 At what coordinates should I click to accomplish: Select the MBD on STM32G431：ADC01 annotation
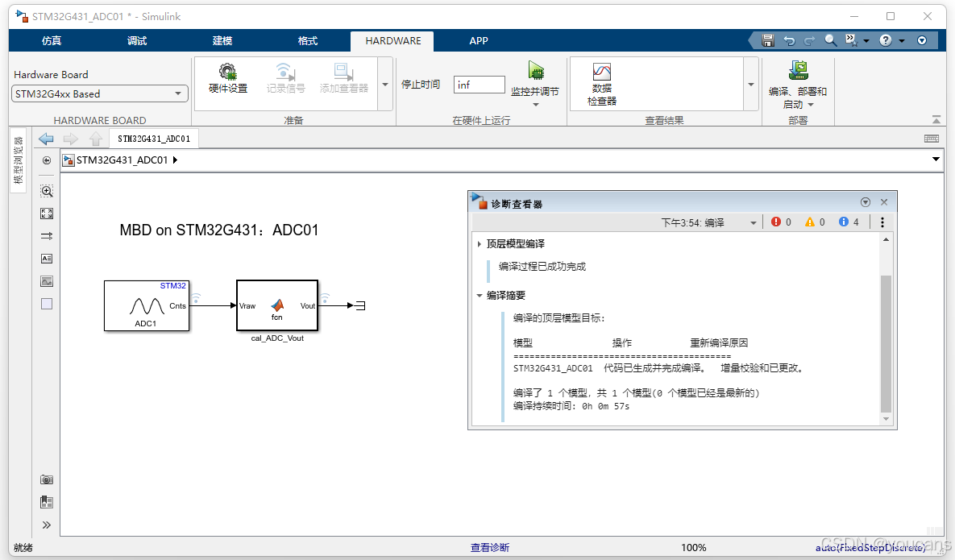(x=218, y=230)
